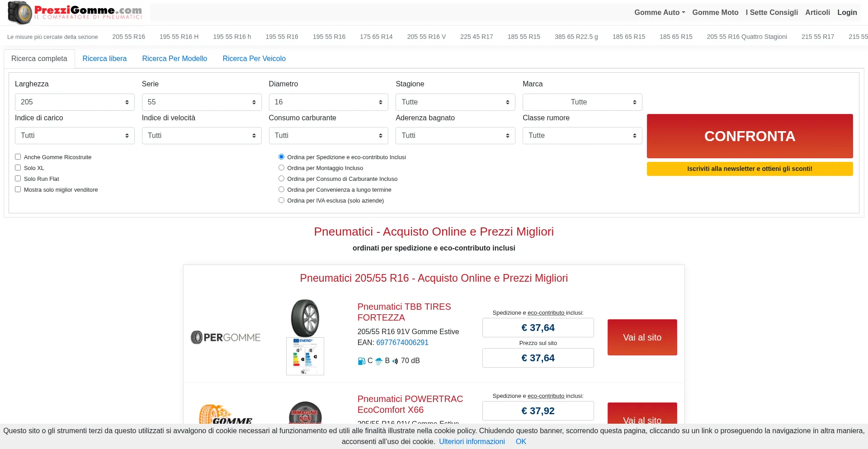868x449 pixels.
Task: Click the PrezziGomme.com logo
Action: (x=75, y=13)
